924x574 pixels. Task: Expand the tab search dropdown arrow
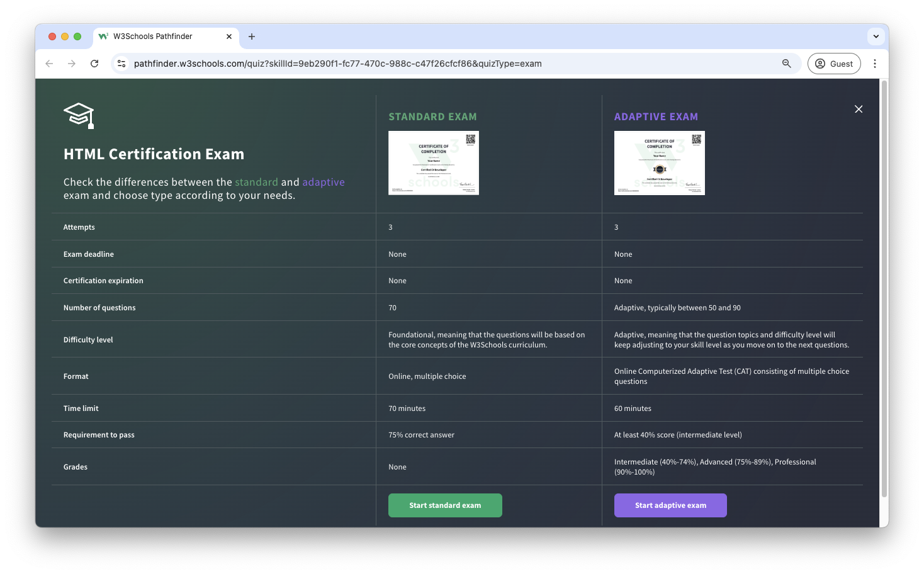coord(876,37)
